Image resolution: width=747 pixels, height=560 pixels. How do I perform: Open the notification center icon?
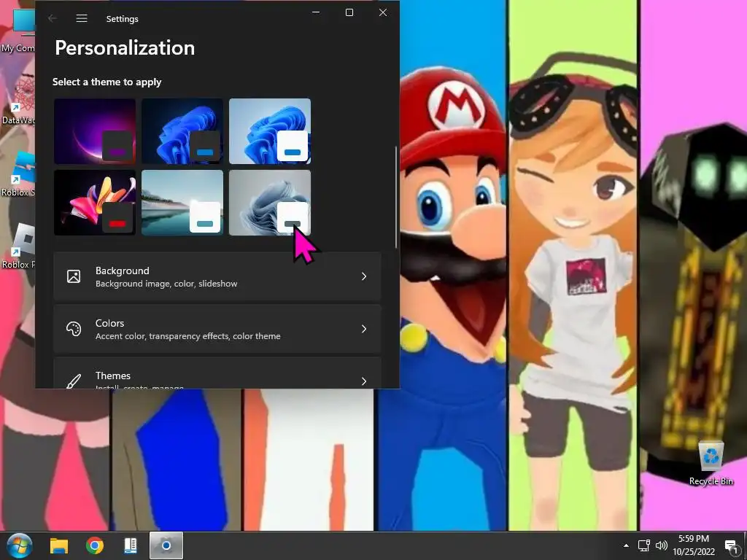click(x=731, y=546)
